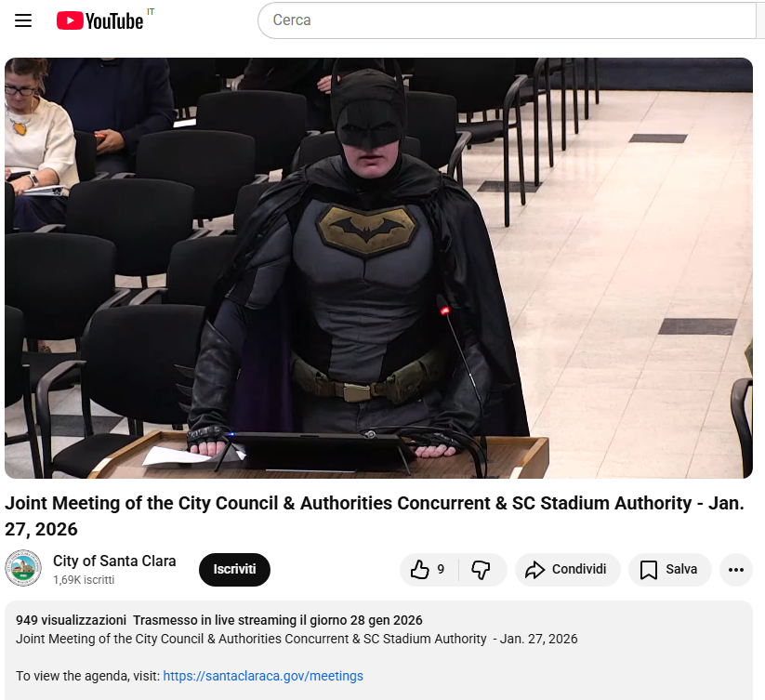765x700 pixels.
Task: Click the Salva label text
Action: click(x=681, y=569)
